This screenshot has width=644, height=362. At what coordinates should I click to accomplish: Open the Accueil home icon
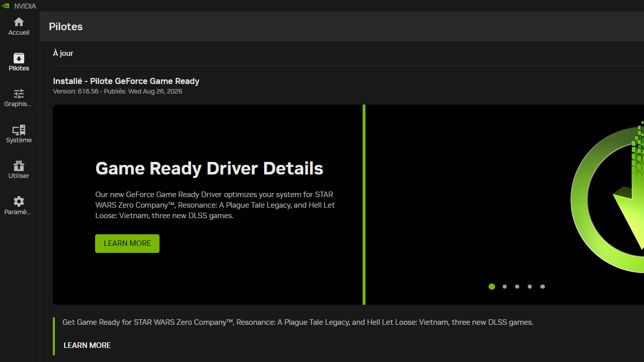click(19, 22)
